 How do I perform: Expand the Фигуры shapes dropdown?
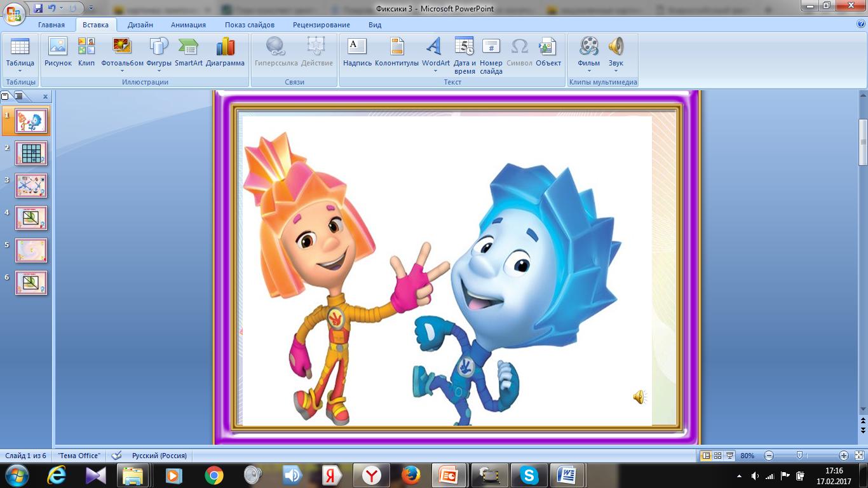pyautogui.click(x=159, y=71)
